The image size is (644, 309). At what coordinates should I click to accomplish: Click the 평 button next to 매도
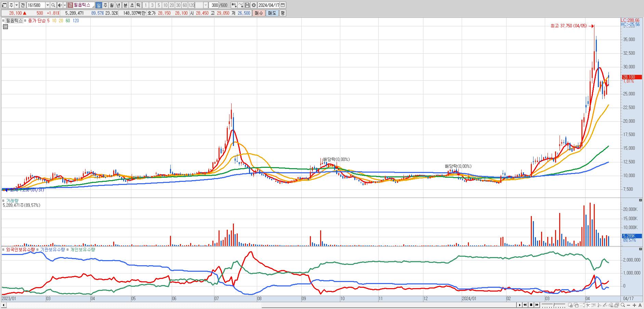282,13
